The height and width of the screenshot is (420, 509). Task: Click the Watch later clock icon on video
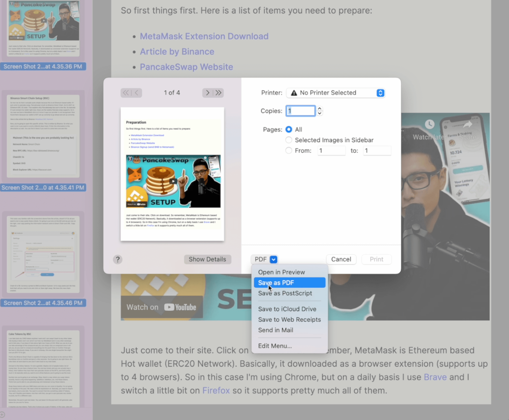click(429, 124)
